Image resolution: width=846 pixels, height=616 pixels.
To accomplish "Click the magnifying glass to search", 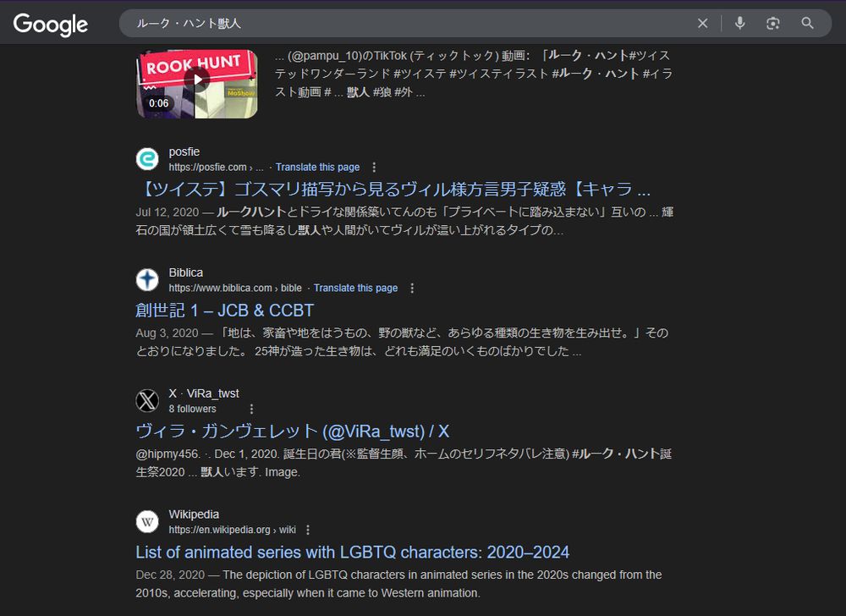I will pyautogui.click(x=808, y=24).
